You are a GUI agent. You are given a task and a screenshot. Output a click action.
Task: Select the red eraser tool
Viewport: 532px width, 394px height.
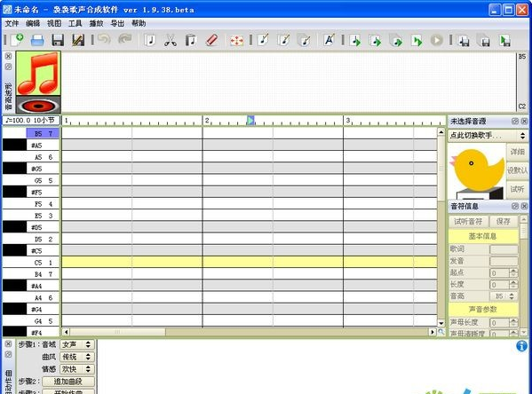pos(211,40)
